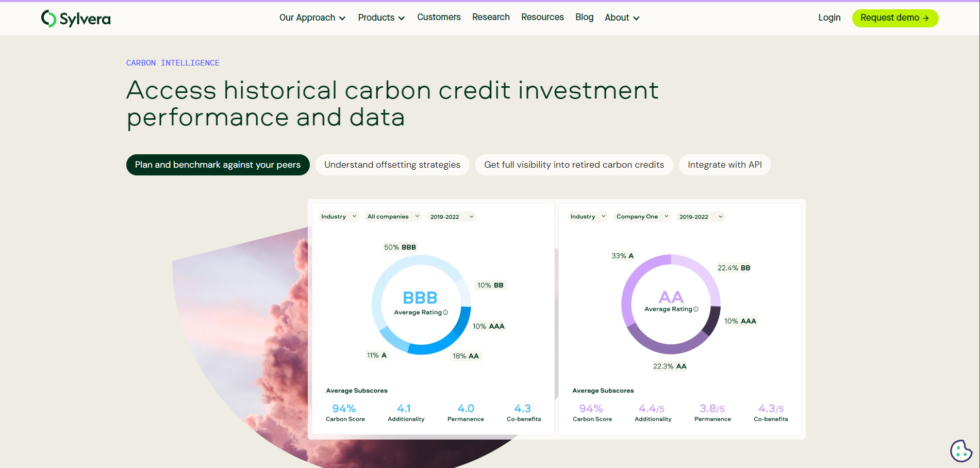Screen dimensions: 980x468
Task: Open the Resources page
Action: tap(542, 17)
